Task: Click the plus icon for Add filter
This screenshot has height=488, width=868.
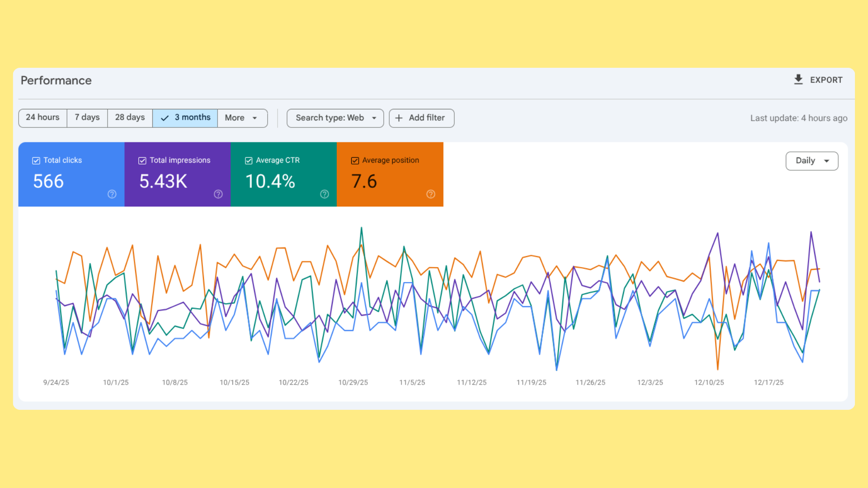Action: 399,118
